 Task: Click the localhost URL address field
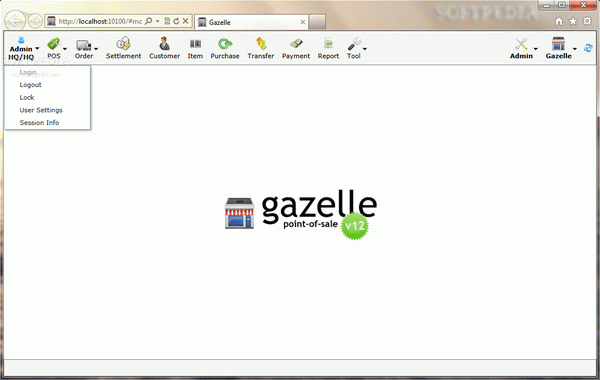(x=100, y=21)
